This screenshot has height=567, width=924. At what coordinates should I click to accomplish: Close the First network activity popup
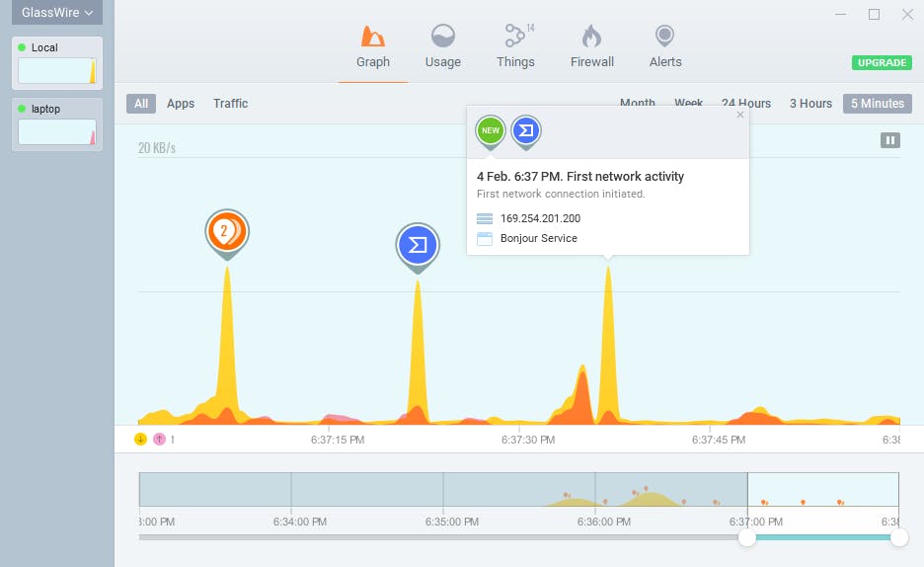740,115
